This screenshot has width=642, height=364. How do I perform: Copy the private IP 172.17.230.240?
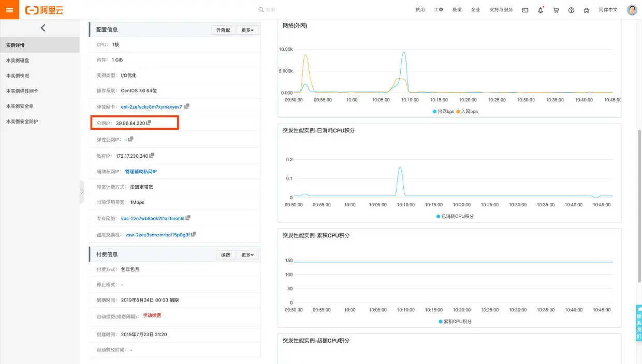[x=152, y=155]
